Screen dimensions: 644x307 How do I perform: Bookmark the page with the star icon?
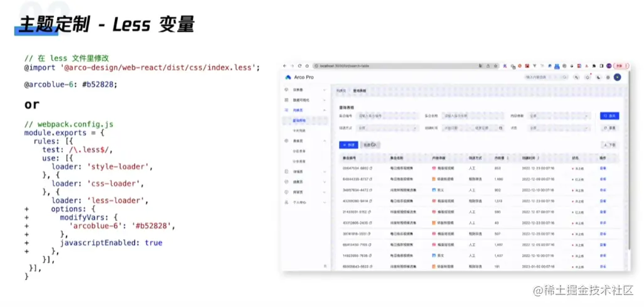[496, 66]
